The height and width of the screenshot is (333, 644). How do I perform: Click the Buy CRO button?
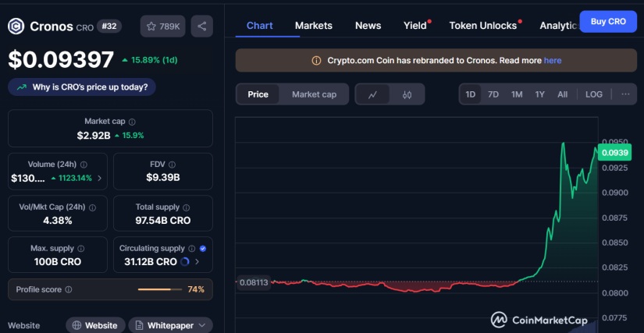608,22
